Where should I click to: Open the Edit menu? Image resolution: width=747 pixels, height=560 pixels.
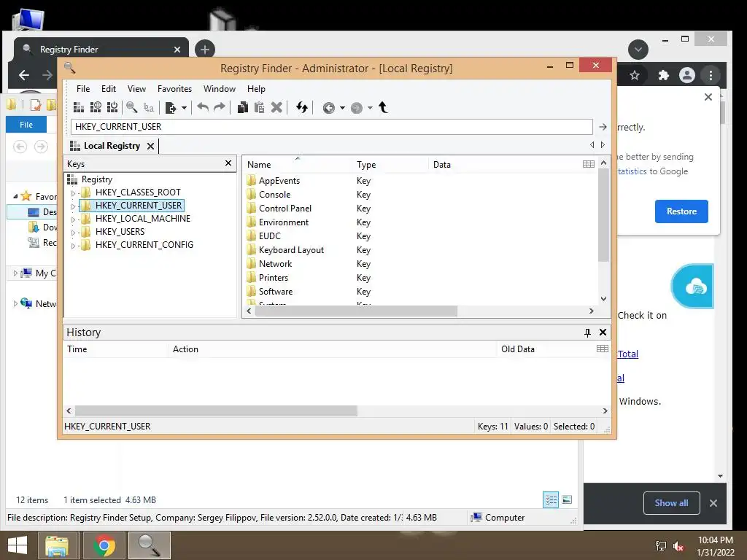click(x=109, y=89)
